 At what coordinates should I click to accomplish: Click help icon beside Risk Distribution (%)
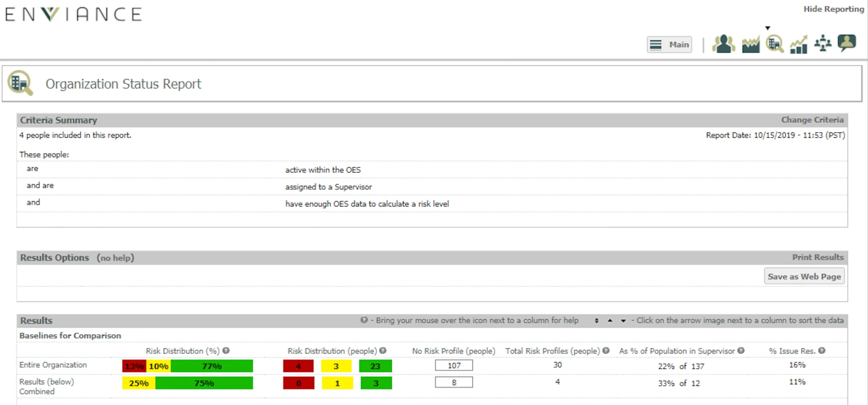pyautogui.click(x=226, y=351)
